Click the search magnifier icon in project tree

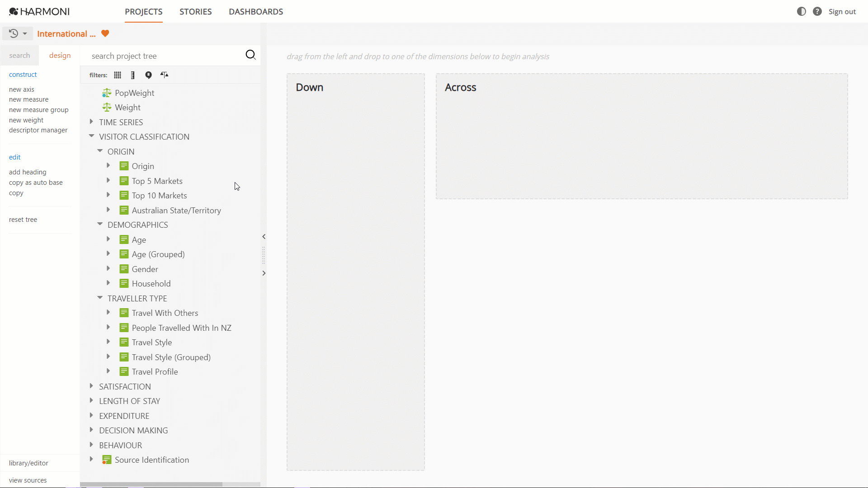click(250, 55)
